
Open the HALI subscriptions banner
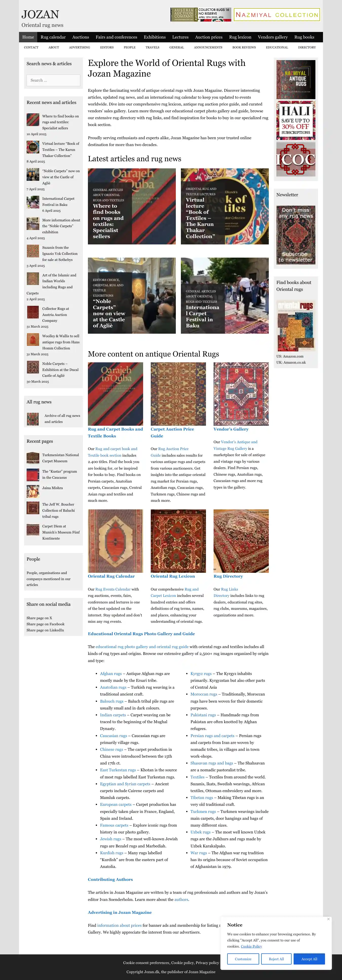click(296, 121)
